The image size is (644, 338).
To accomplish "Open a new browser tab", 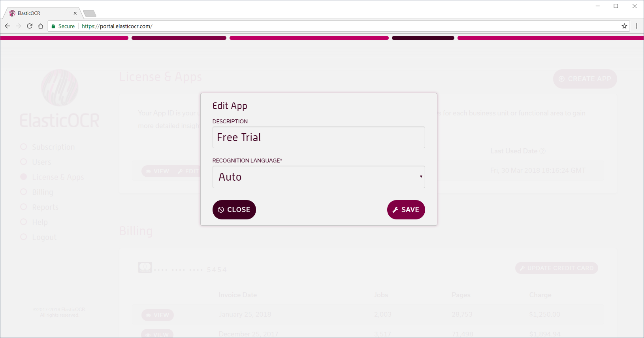I will 90,13.
